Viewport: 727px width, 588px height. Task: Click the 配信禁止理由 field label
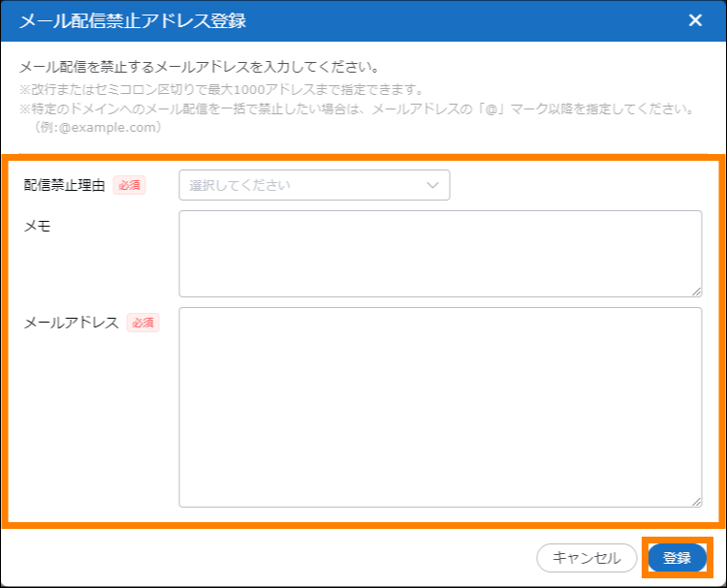[64, 185]
